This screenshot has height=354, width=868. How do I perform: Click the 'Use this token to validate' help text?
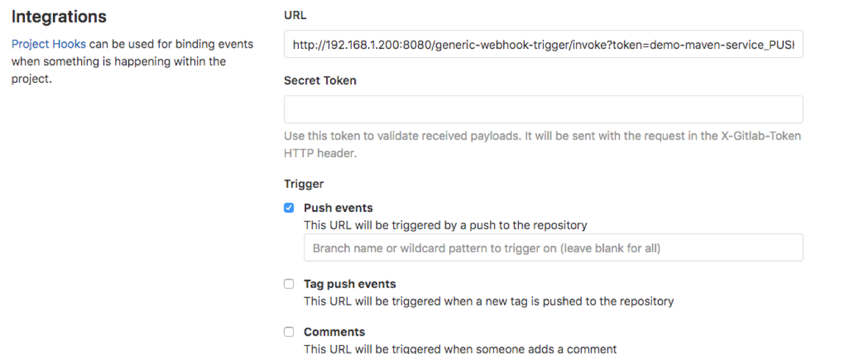pyautogui.click(x=542, y=145)
